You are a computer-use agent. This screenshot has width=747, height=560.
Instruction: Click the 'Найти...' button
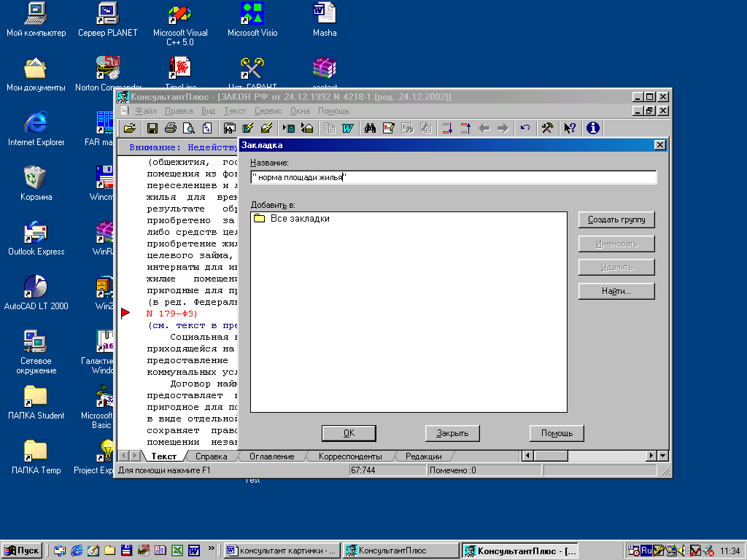(616, 291)
